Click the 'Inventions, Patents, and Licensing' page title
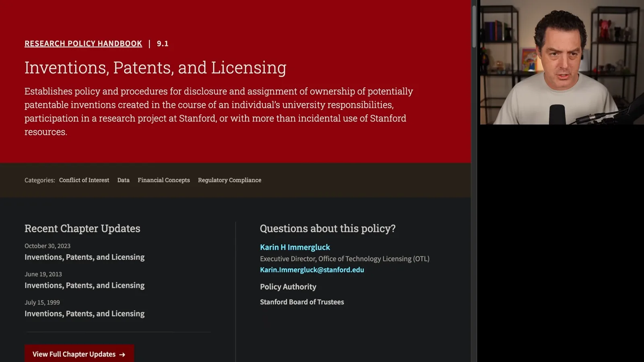 [155, 68]
